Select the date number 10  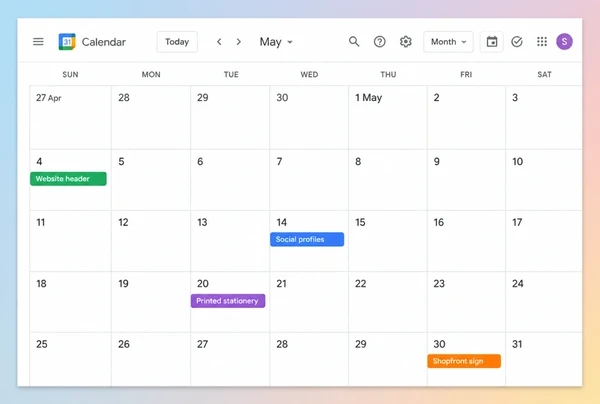tap(518, 161)
